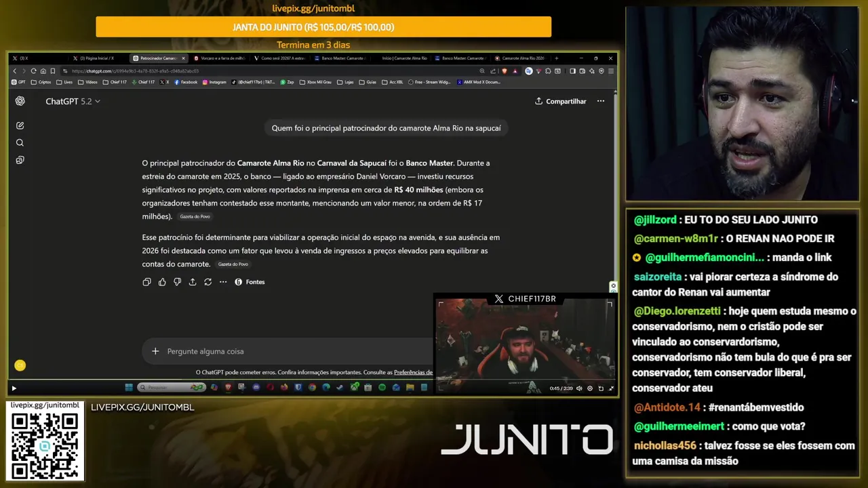Open Steam from the taskbar
Screen dimensions: 868x488
coord(339,387)
